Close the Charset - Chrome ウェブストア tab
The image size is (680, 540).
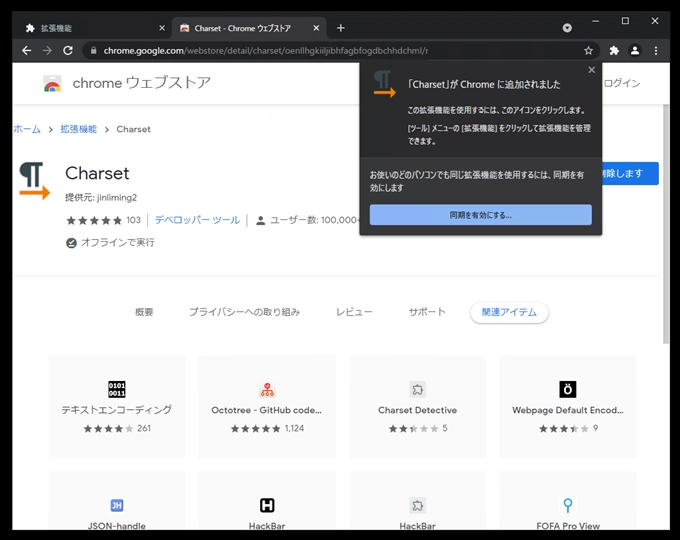316,28
